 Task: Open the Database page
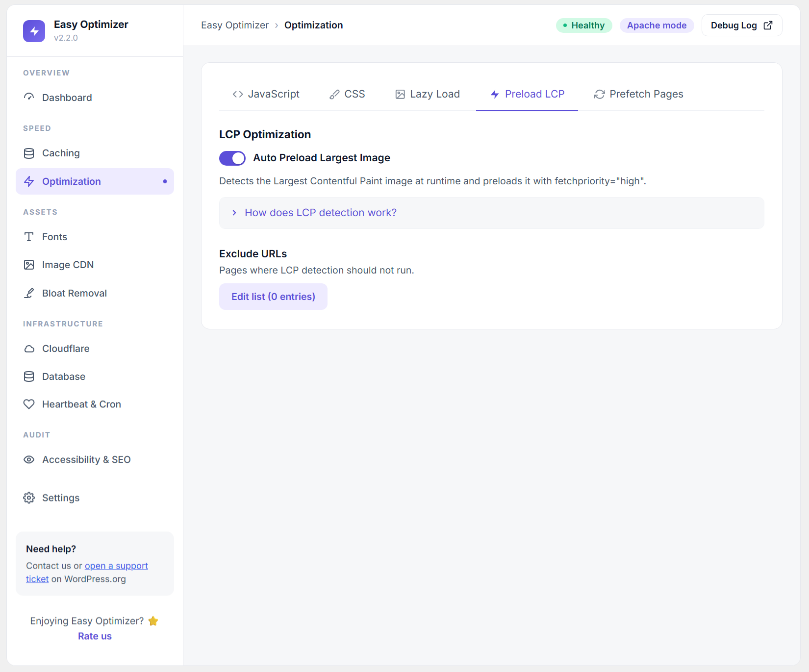click(x=95, y=376)
